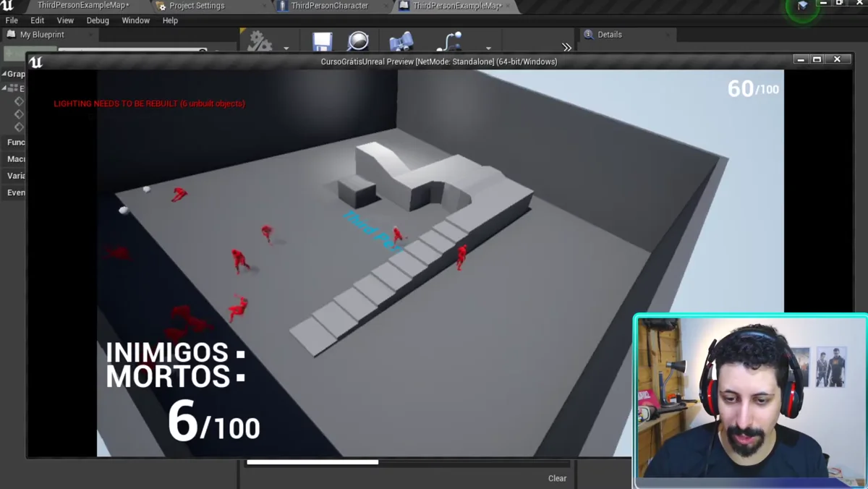868x489 pixels.
Task: Open the Debug menu
Action: 98,20
